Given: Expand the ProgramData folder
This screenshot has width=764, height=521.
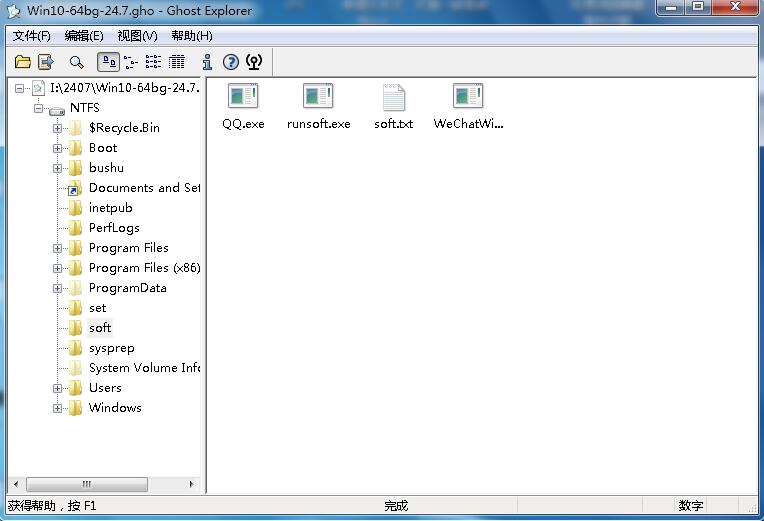Looking at the screenshot, I should [57, 288].
